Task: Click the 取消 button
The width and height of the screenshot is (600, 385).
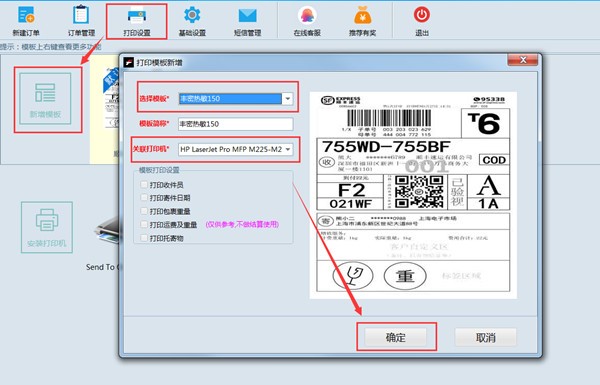Action: coord(486,337)
